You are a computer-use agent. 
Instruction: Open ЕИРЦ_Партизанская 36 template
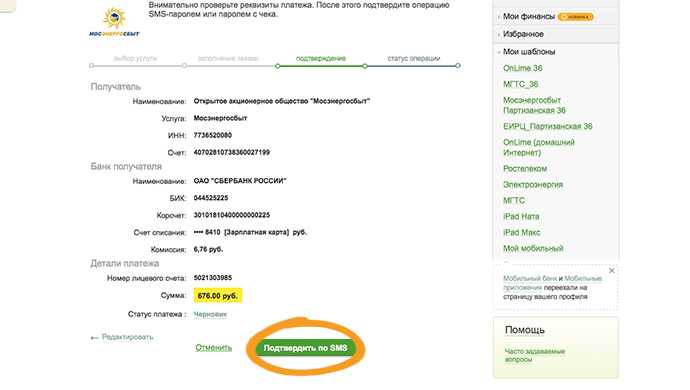[x=547, y=126]
